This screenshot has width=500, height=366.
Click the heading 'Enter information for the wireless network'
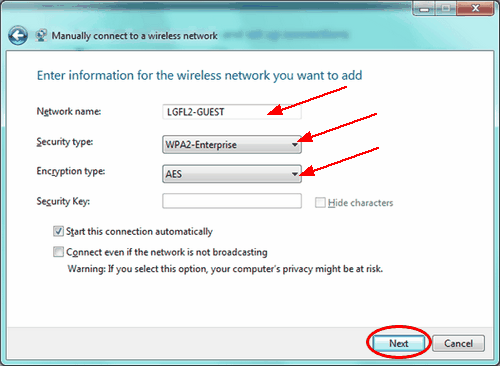click(199, 76)
